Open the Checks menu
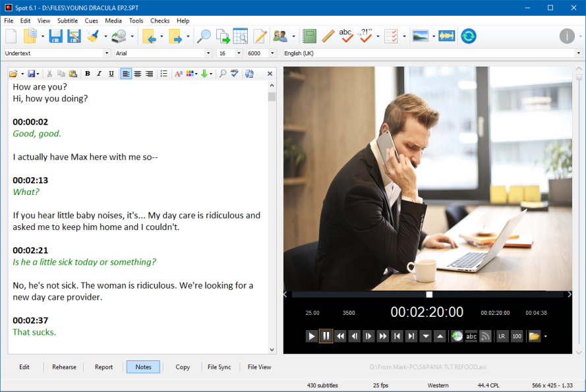 pyautogui.click(x=160, y=21)
